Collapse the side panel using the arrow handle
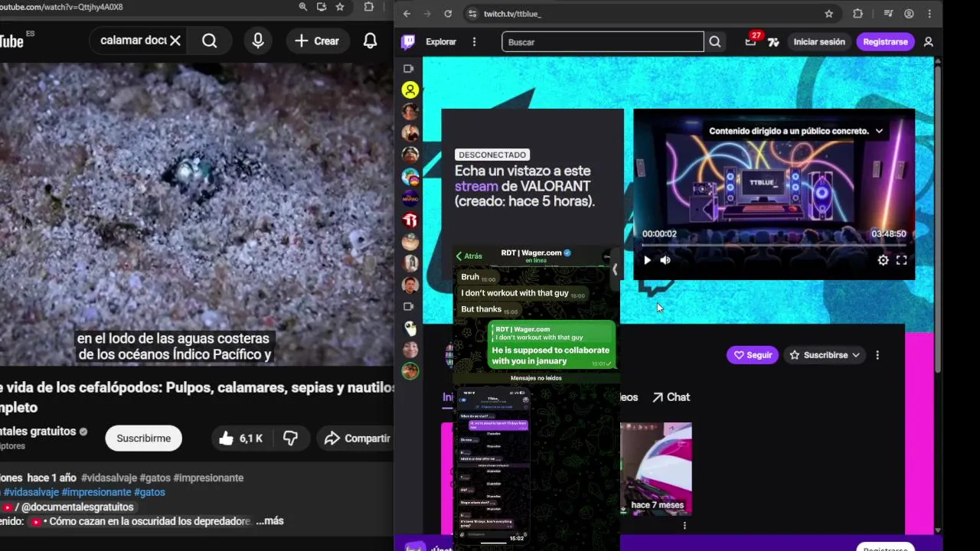Image resolution: width=980 pixels, height=551 pixels. pyautogui.click(x=614, y=269)
